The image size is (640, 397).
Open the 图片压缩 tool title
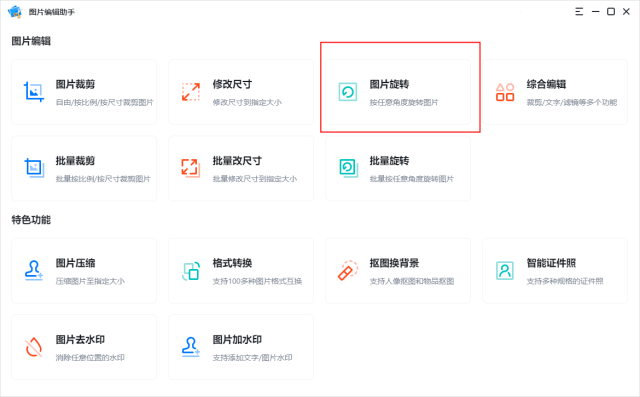tap(76, 263)
